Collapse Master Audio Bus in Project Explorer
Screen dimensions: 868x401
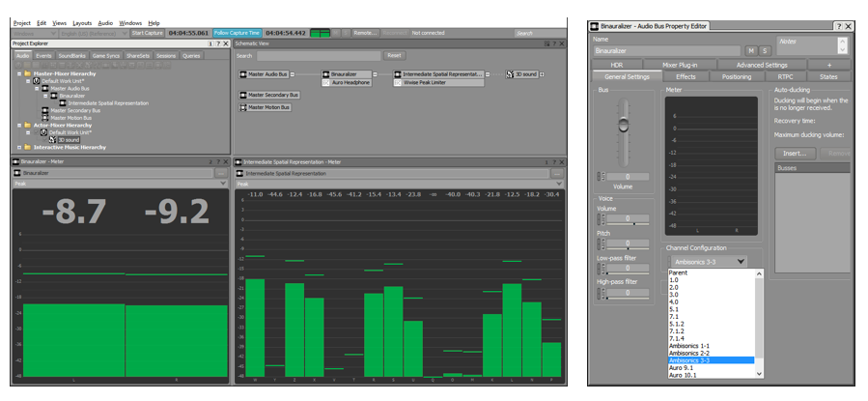38,89
